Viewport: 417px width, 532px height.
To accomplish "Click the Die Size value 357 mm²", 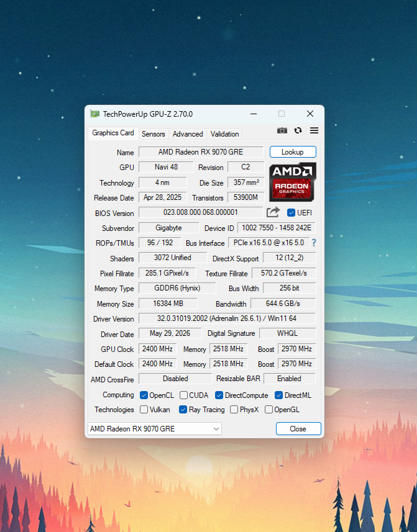I will pos(245,183).
